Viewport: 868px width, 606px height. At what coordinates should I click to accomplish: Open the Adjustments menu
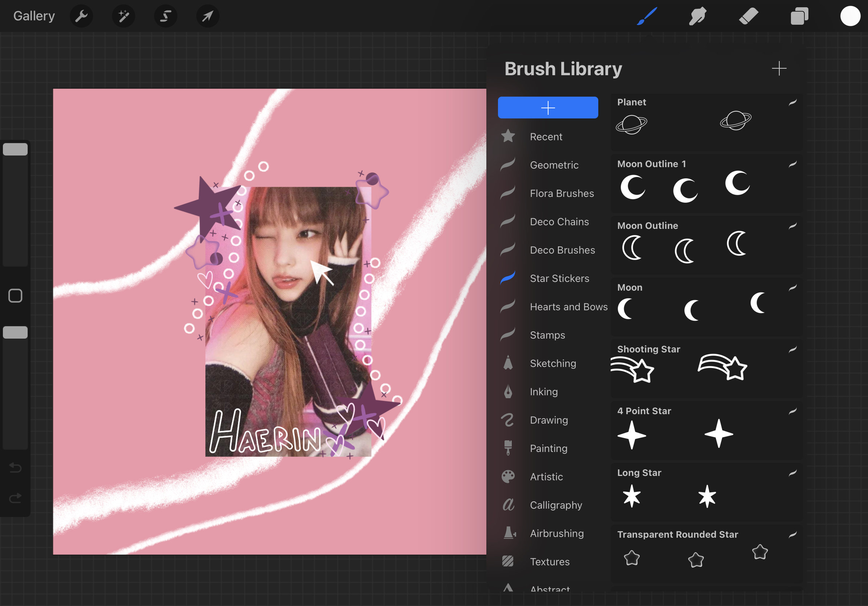pos(124,16)
